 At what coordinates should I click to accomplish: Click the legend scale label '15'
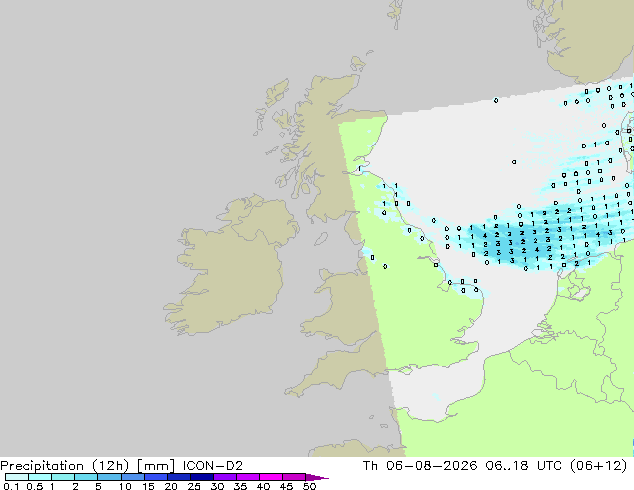pyautogui.click(x=148, y=486)
